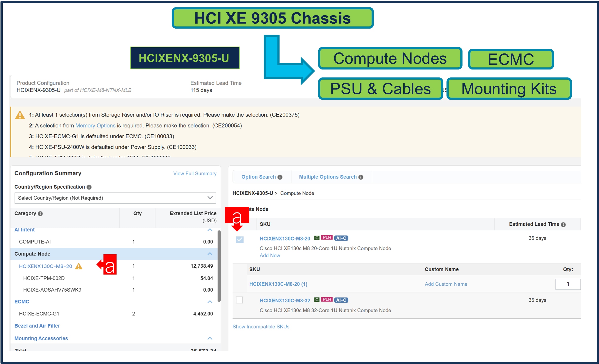This screenshot has width=599, height=364.
Task: Collapse the Mounting Accessories category
Action: 210,338
